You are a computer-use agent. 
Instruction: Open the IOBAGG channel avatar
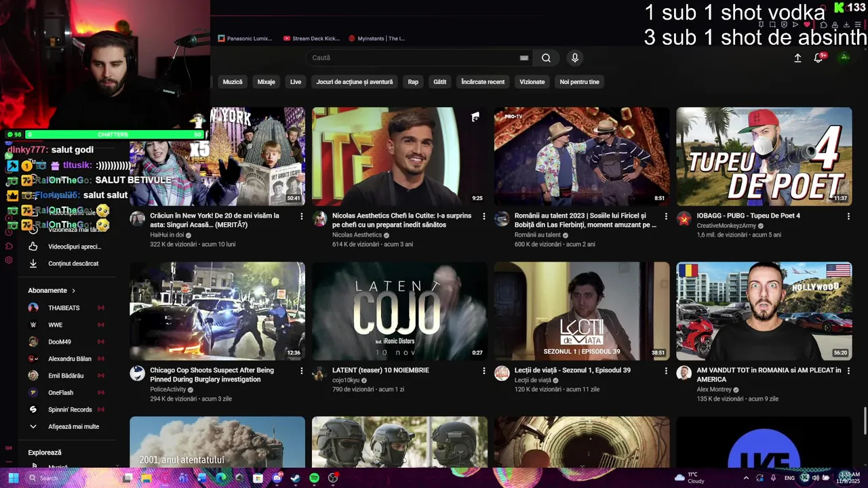click(x=684, y=219)
